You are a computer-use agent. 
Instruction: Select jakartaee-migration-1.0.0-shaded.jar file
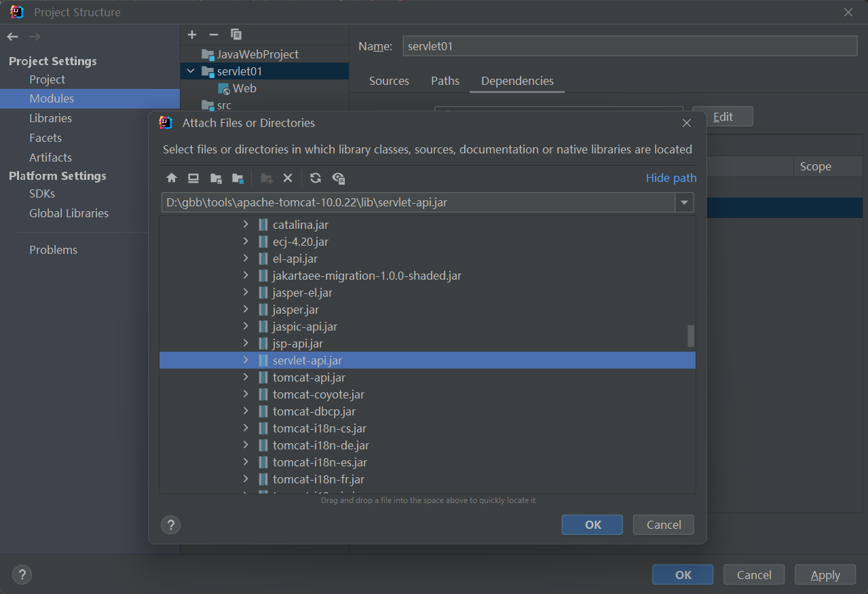(367, 276)
